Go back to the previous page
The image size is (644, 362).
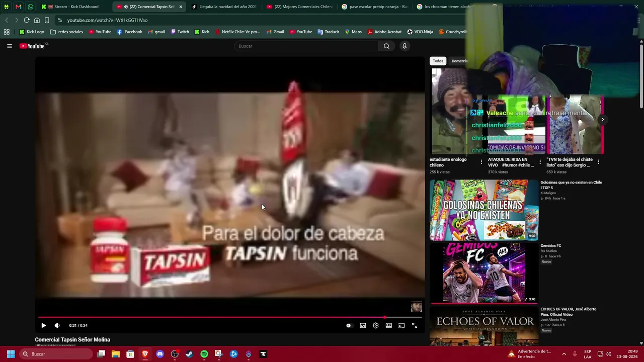[x=7, y=20]
